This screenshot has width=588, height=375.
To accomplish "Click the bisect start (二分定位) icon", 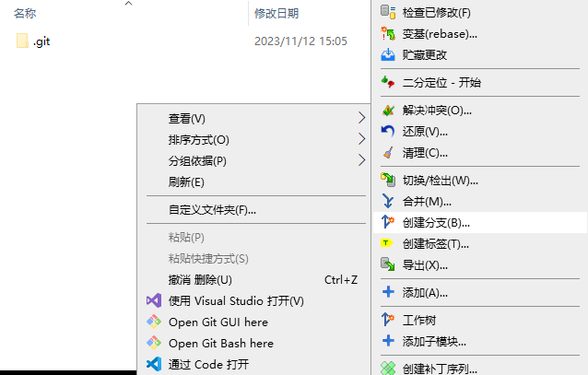I will click(x=388, y=82).
